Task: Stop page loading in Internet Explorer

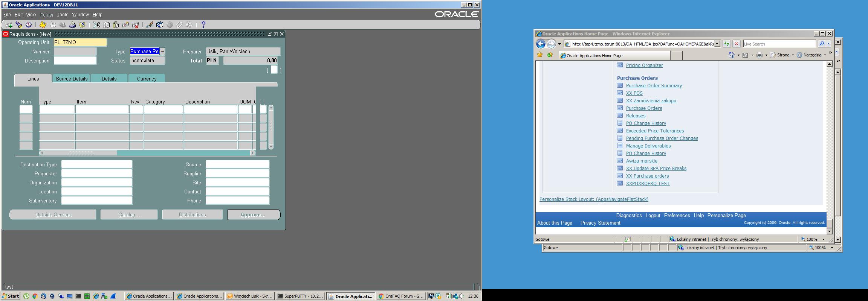Action: [x=737, y=44]
